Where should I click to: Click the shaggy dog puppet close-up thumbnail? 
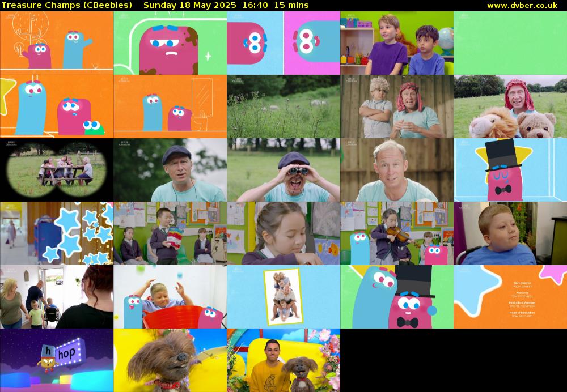pos(170,360)
